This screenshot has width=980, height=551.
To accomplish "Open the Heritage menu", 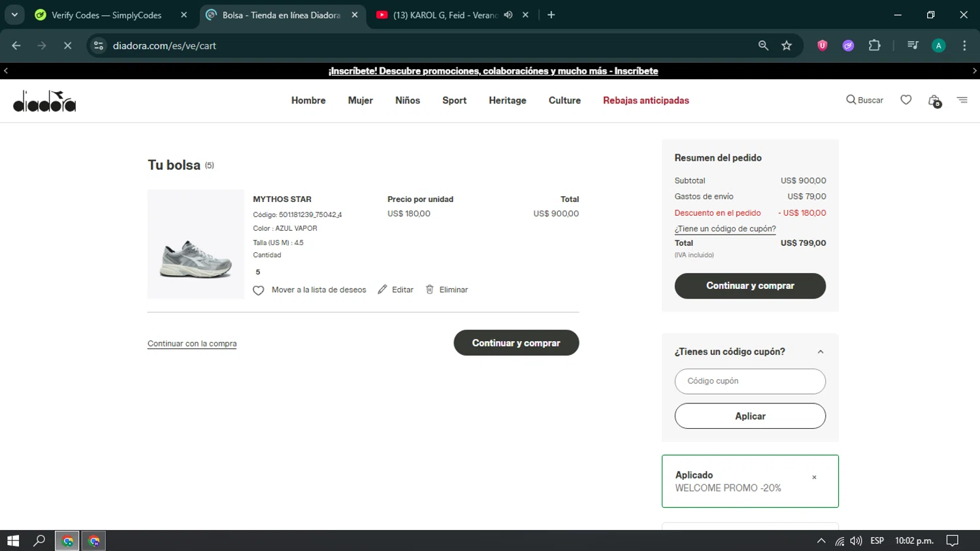I will (x=508, y=101).
